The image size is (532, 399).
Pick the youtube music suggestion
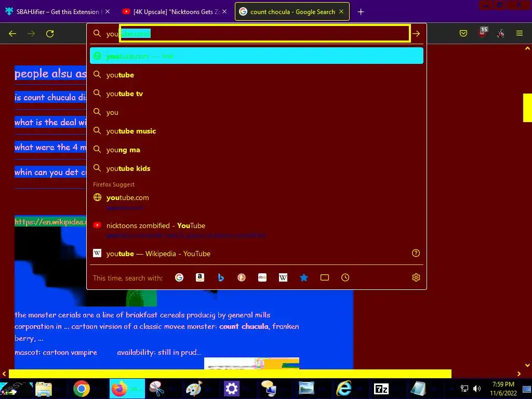(257, 130)
